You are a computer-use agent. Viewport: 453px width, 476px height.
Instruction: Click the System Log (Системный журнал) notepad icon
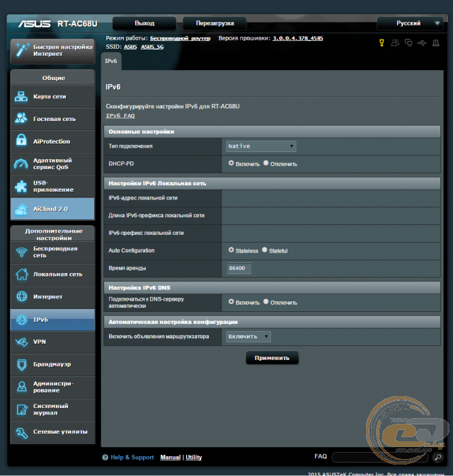[x=21, y=410]
